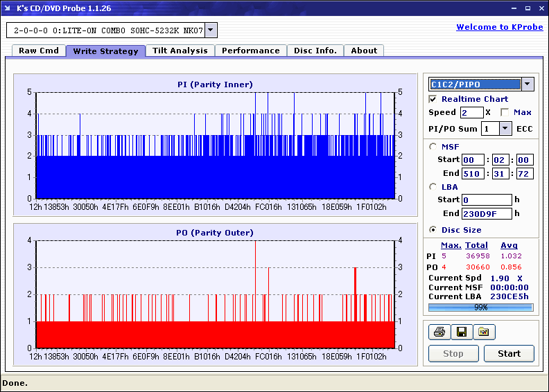549x392 pixels.
Task: Click the floppy disk save icon
Action: (x=461, y=332)
